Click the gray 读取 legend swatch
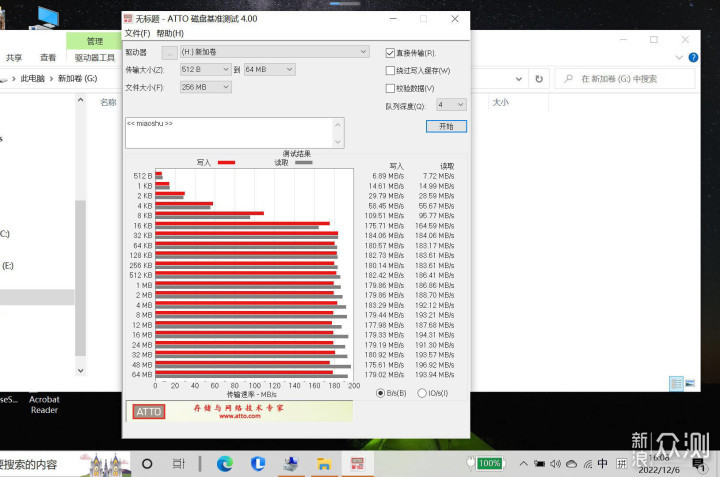This screenshot has width=720, height=477. click(x=304, y=163)
